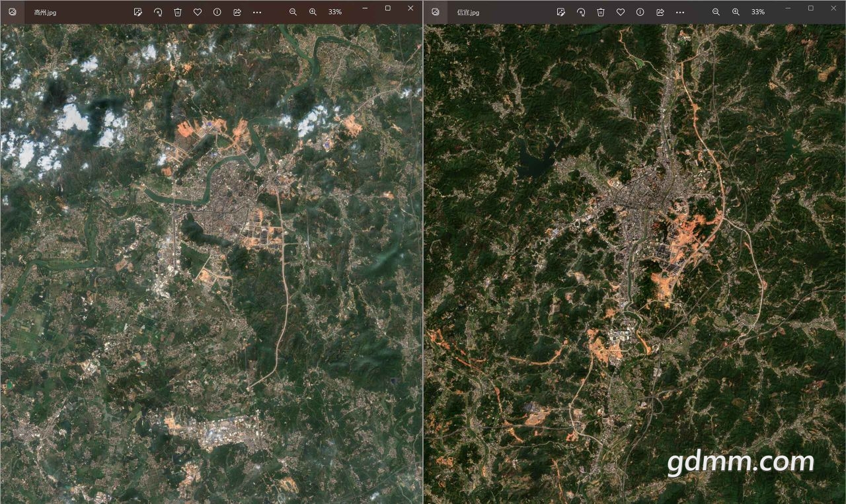Click the 33% zoom level in 信宜.jpg window
This screenshot has width=846, height=504.
(758, 12)
